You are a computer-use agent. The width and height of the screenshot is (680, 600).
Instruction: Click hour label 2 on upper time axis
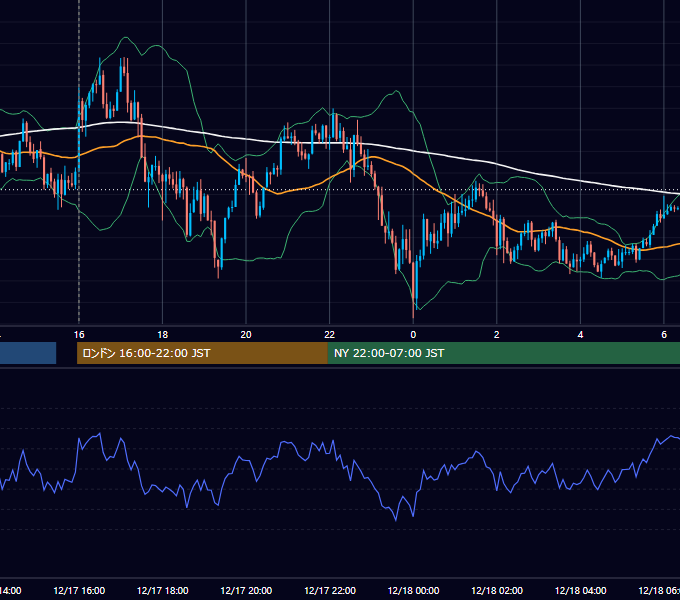(497, 335)
